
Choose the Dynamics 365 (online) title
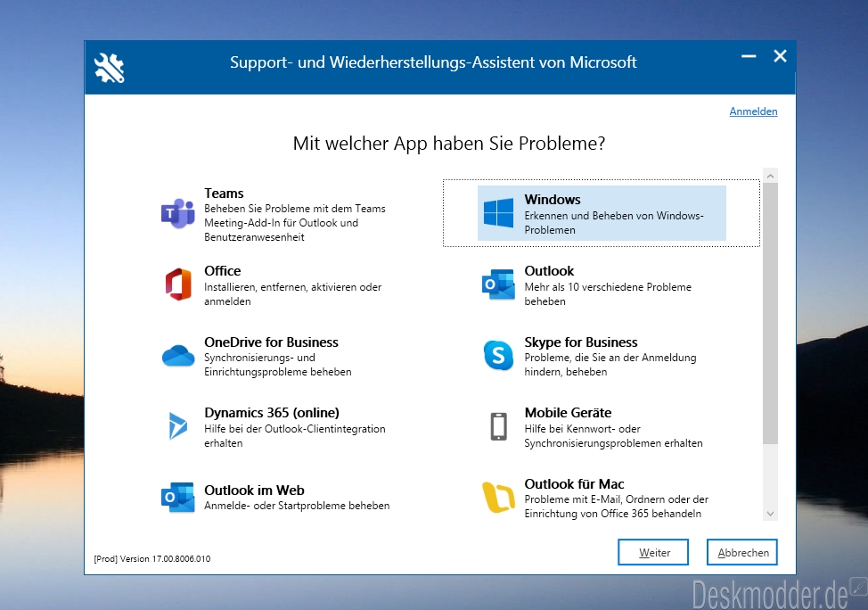[x=272, y=413]
